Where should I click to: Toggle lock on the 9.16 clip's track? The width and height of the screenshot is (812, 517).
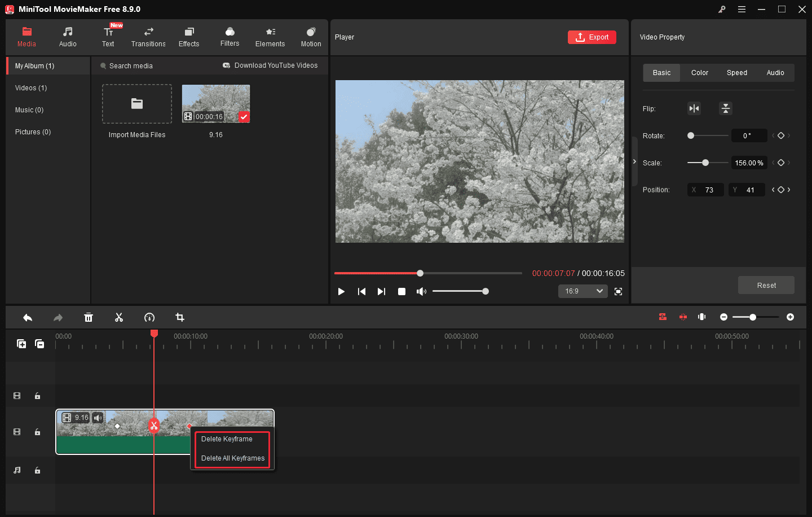pos(37,432)
